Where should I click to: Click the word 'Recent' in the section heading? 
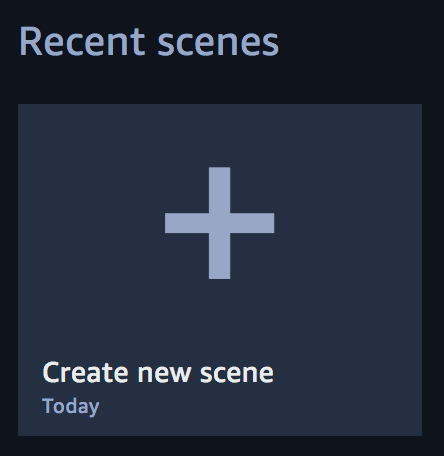point(82,42)
